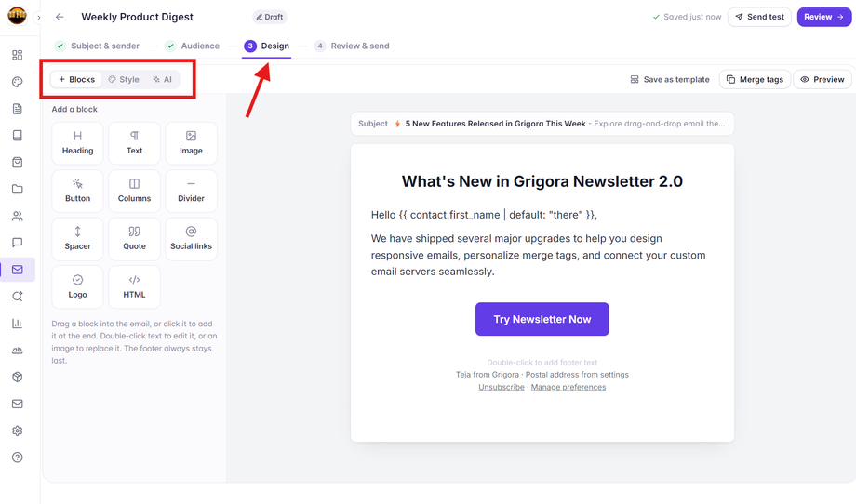
Task: Click Teja from Grigora footer sender line
Action: 542,375
